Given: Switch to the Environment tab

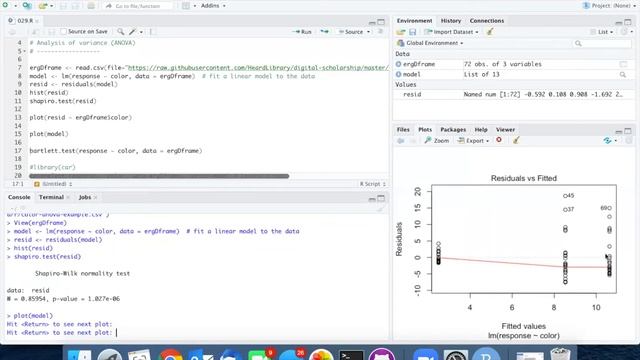Looking at the screenshot, I should coord(414,21).
